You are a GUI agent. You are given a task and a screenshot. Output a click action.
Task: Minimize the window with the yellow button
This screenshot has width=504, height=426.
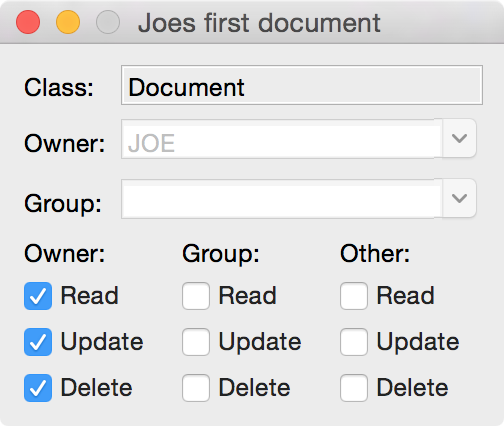pos(68,22)
